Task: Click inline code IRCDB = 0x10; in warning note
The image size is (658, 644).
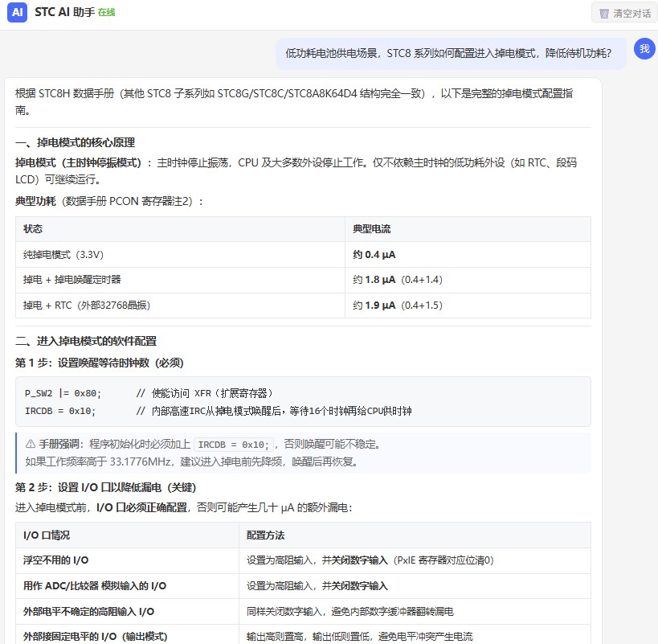Action: (x=234, y=445)
